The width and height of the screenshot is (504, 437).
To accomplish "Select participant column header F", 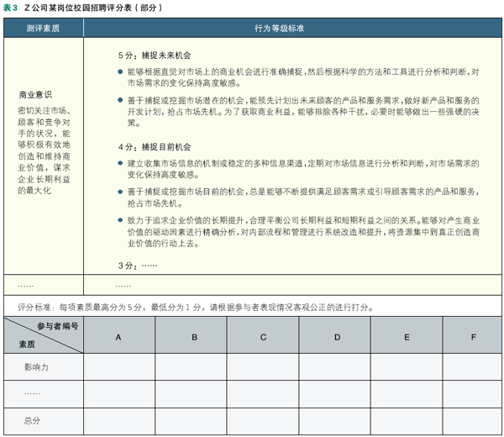I will coord(473,337).
